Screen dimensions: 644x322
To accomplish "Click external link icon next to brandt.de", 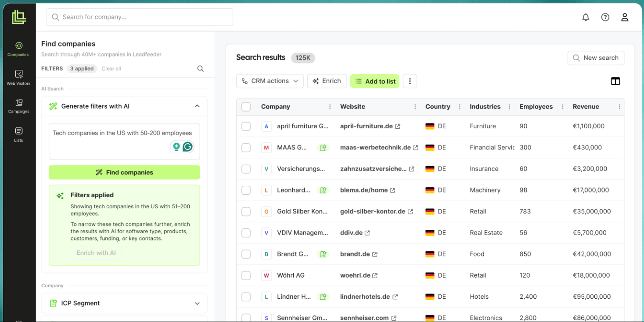I will pos(375,254).
